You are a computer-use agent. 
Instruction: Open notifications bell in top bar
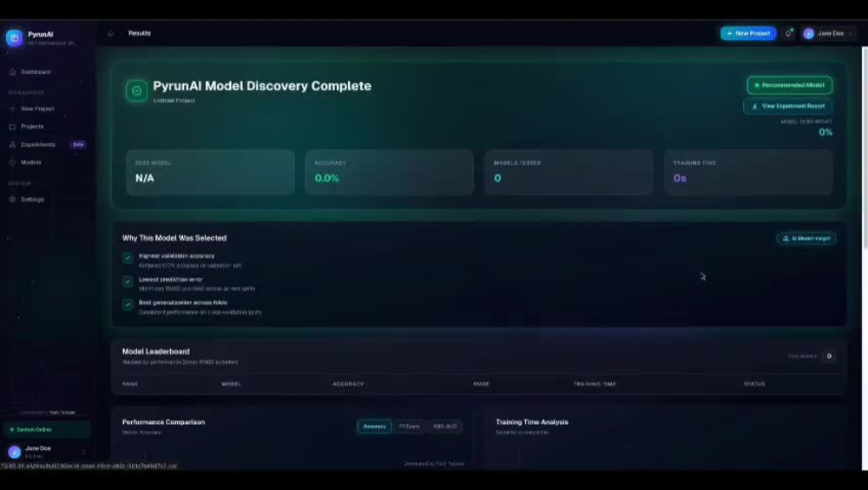pos(789,33)
